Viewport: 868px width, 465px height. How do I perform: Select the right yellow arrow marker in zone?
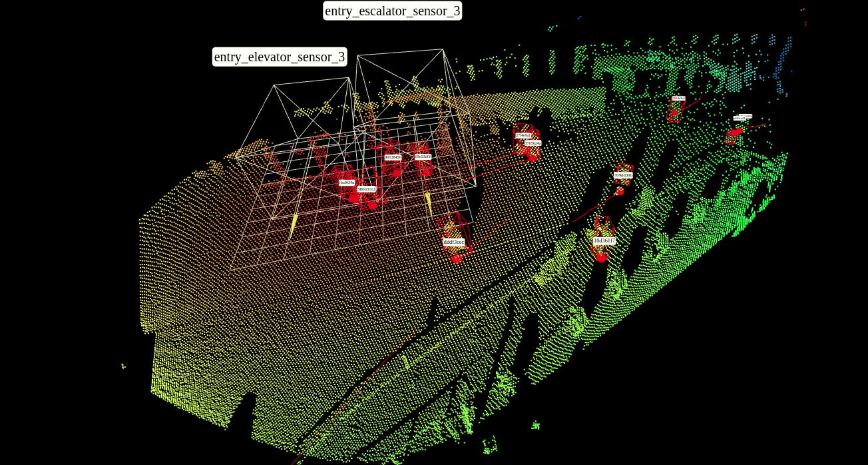pyautogui.click(x=429, y=203)
